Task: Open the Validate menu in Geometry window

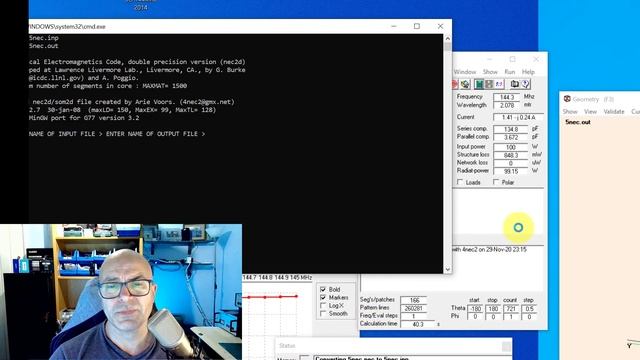Action: tap(614, 111)
